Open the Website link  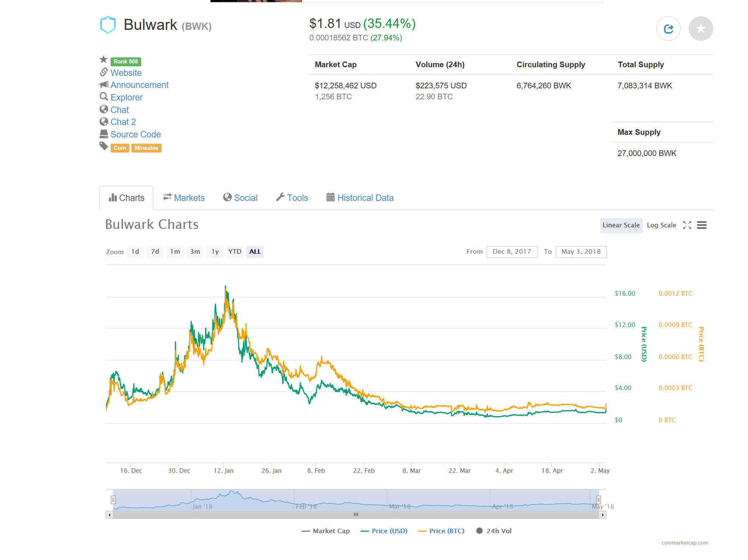pos(126,73)
